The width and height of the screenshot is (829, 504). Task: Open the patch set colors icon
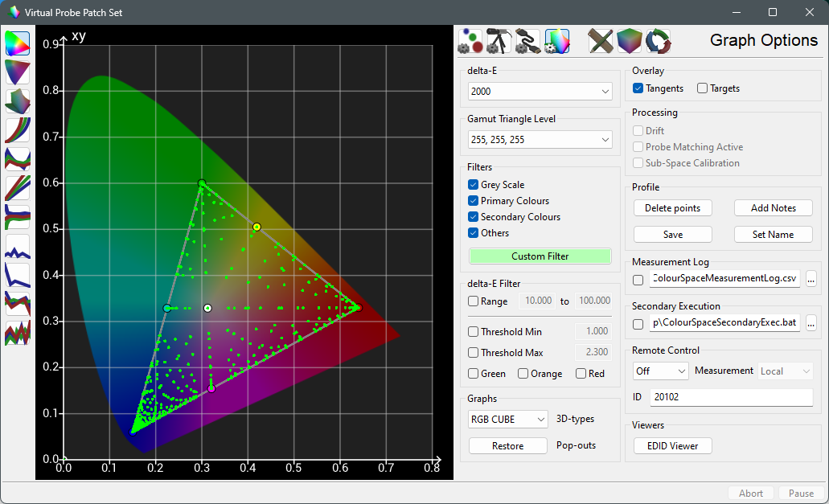point(470,40)
